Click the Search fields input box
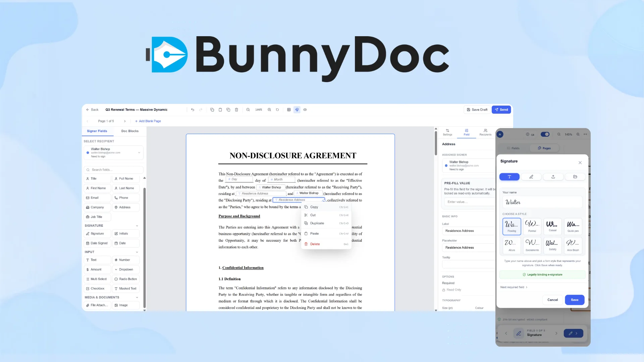This screenshot has width=644, height=362. pos(113,170)
